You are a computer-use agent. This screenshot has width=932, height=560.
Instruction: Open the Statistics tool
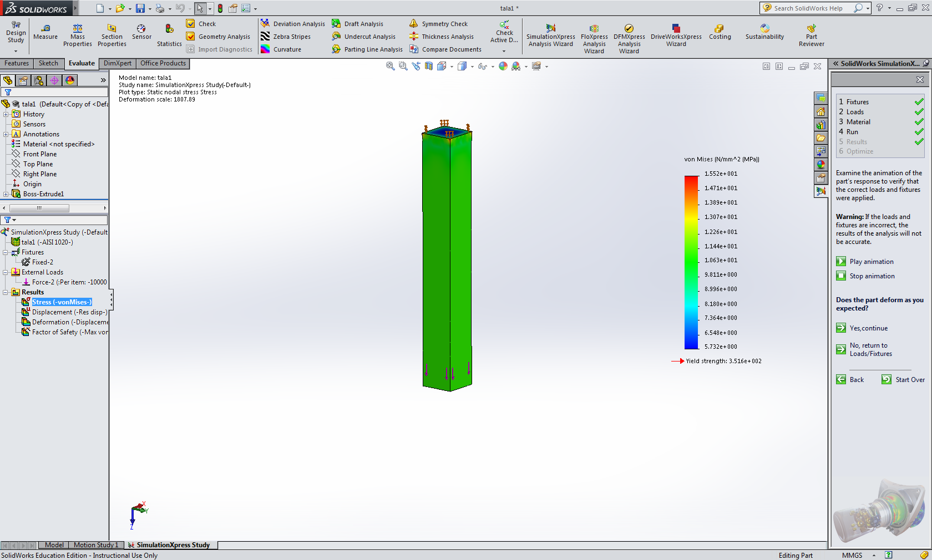point(169,35)
